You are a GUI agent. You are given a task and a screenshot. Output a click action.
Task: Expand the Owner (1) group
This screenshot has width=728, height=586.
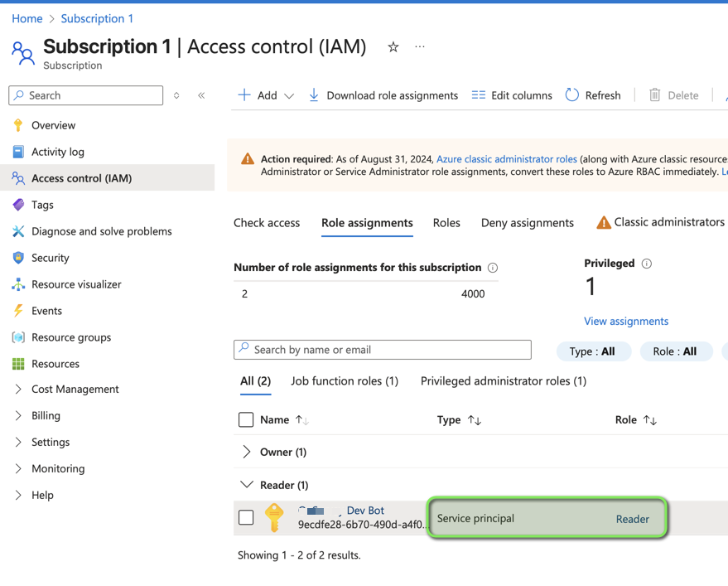[246, 452]
